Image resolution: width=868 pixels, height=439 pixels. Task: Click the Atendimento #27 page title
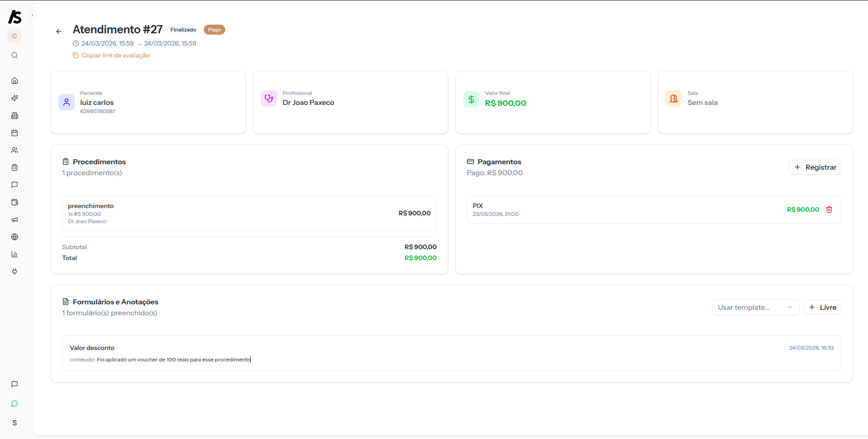point(118,30)
